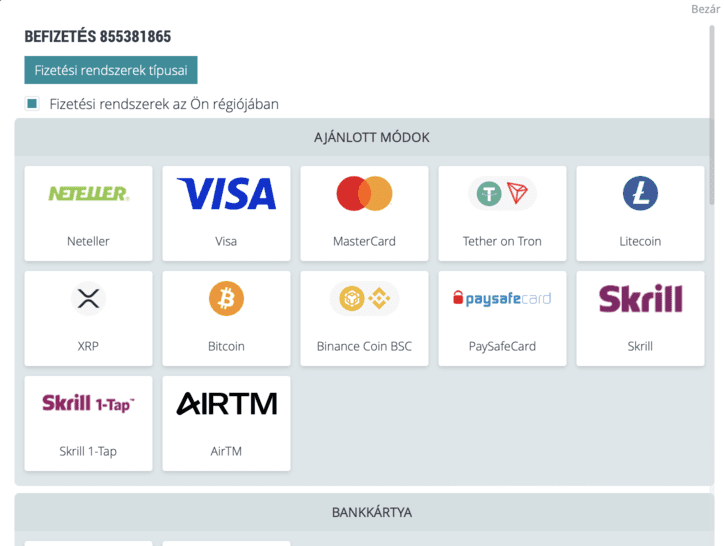Select the purple Skrill logo
Image resolution: width=724 pixels, height=546 pixels.
(x=640, y=298)
